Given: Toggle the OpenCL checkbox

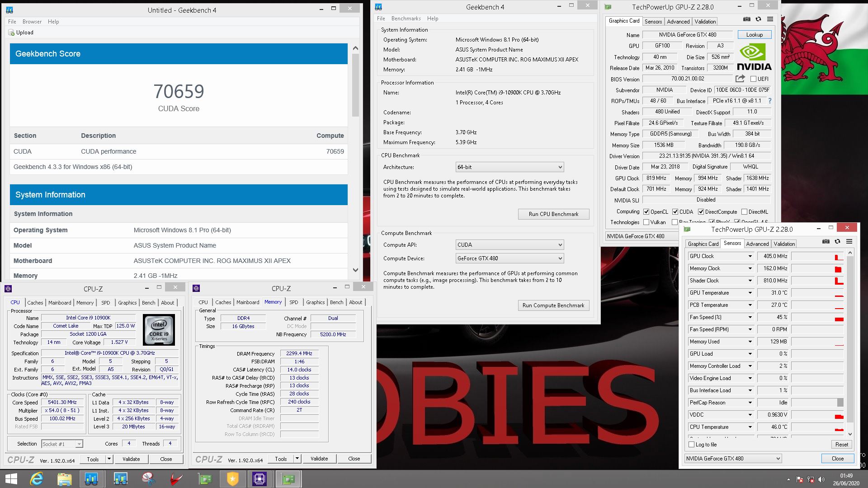Looking at the screenshot, I should coord(646,211).
